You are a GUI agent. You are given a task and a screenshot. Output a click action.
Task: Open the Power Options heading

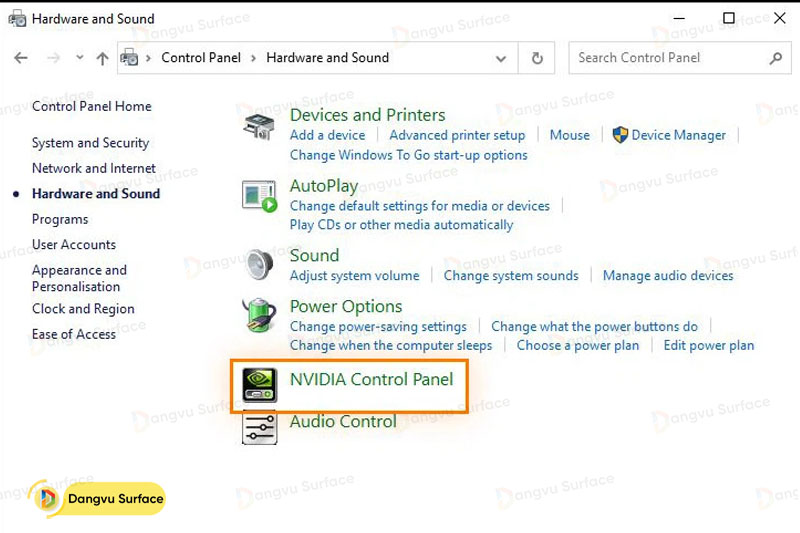coord(346,307)
